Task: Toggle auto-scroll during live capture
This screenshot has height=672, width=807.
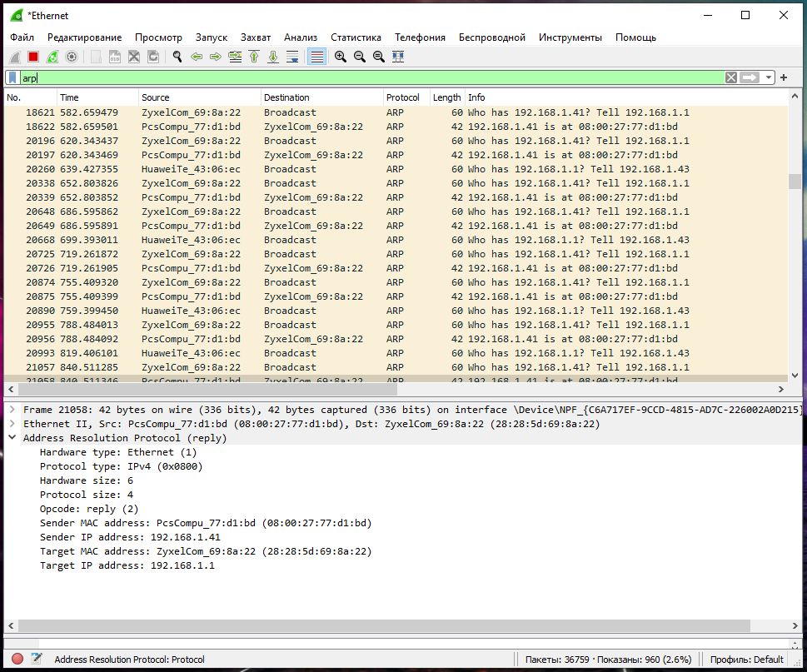Action: [292, 57]
